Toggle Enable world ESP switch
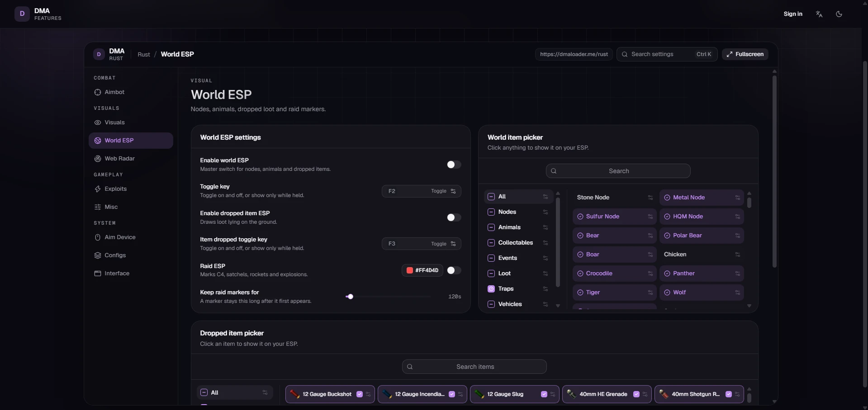 coord(454,165)
